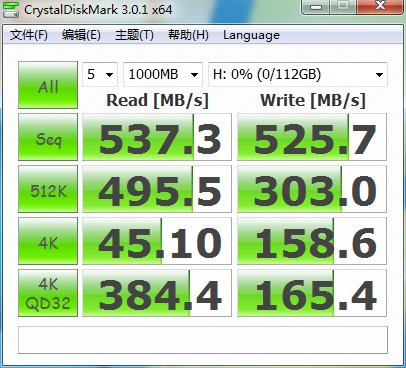Click the empty comment field at bottom

203,340
